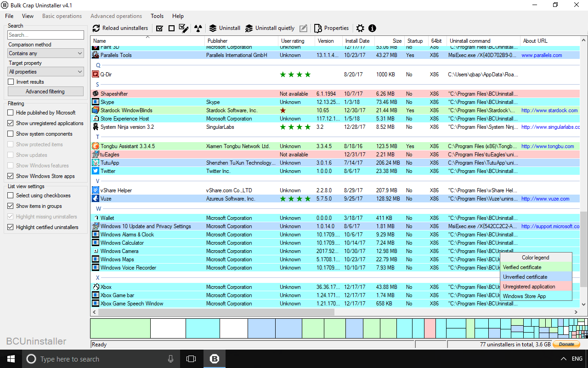Click the Parallels Tools app icon

click(x=96, y=55)
